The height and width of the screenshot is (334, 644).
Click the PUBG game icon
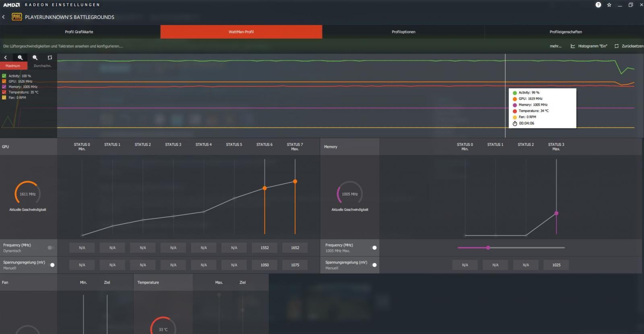coord(17,17)
